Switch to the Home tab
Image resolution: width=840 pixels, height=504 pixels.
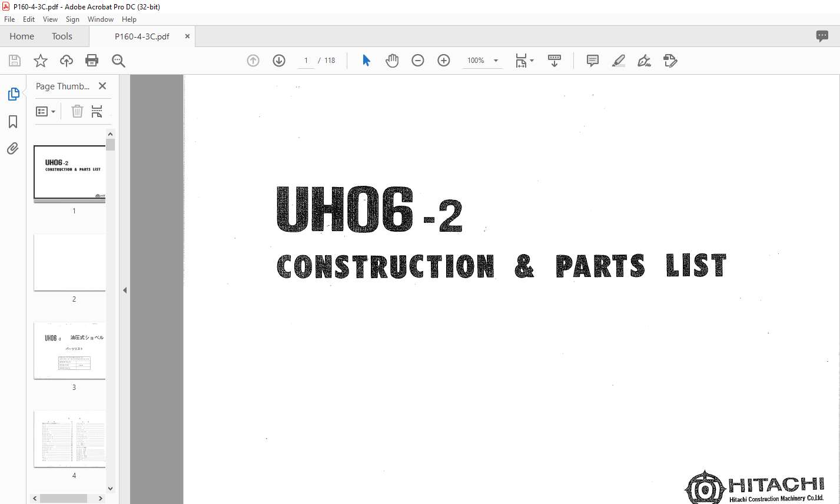click(22, 36)
